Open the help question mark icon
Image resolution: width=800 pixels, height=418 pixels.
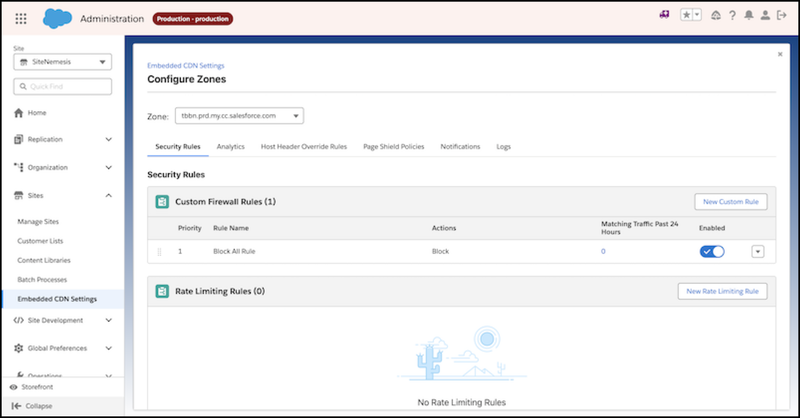click(732, 15)
